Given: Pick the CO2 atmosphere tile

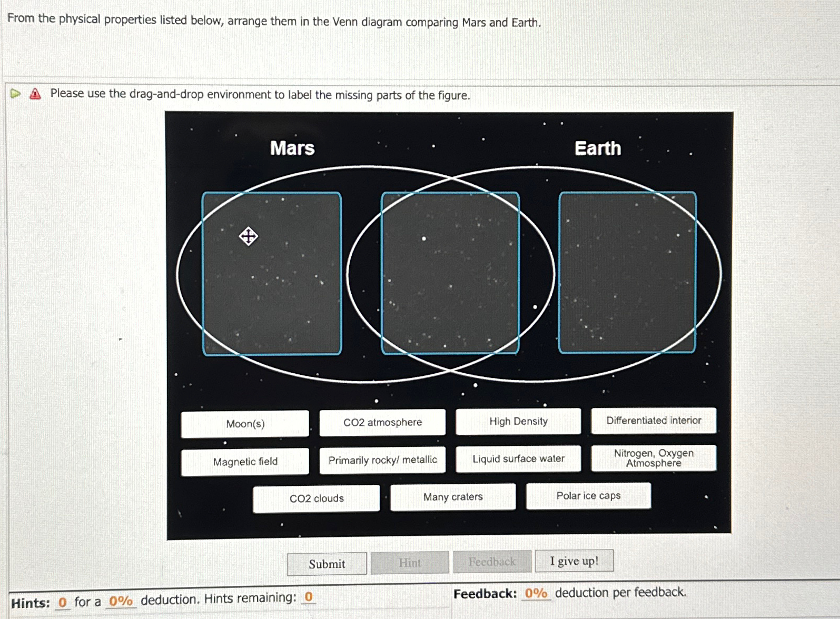Looking at the screenshot, I should (x=382, y=422).
